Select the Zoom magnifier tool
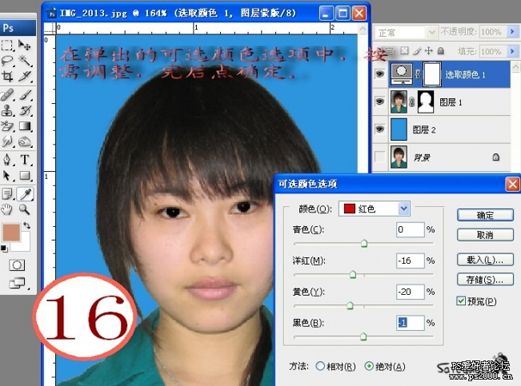 point(24,209)
